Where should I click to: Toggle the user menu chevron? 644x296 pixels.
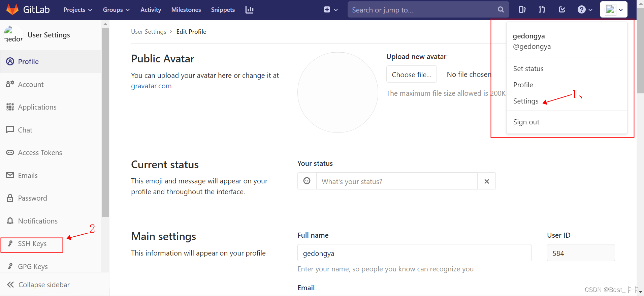(x=621, y=10)
